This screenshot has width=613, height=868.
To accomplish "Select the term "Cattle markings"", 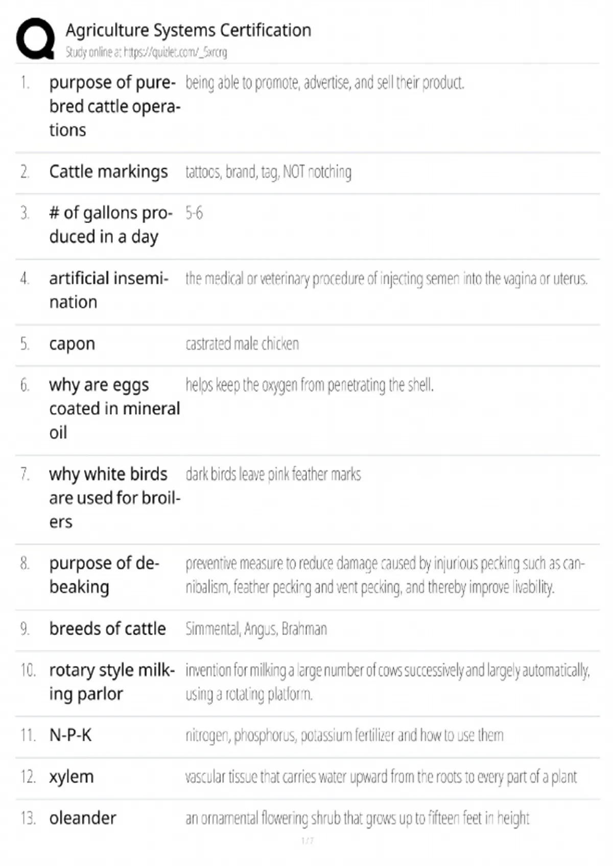I will 108,172.
